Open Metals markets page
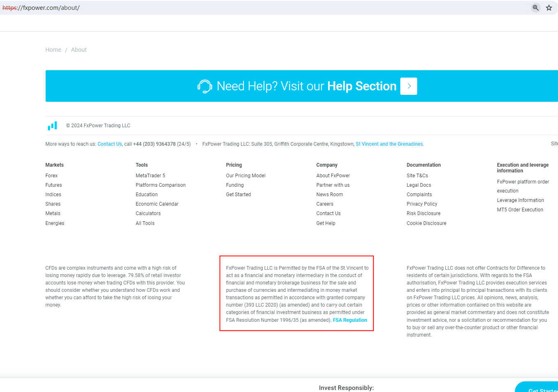558x392 pixels. pyautogui.click(x=53, y=213)
